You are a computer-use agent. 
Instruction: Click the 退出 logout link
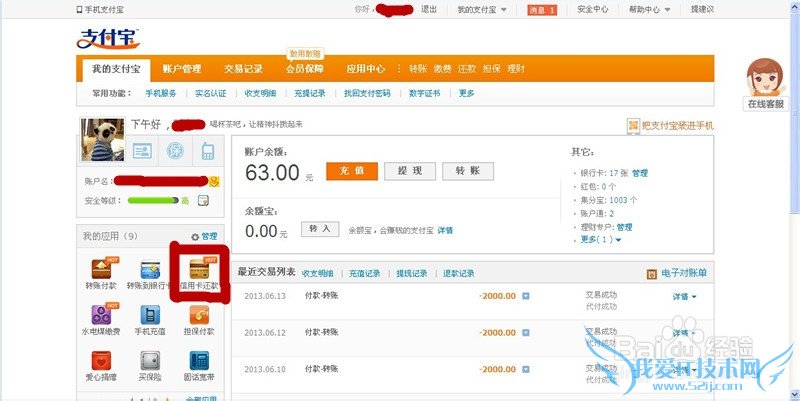[x=429, y=9]
